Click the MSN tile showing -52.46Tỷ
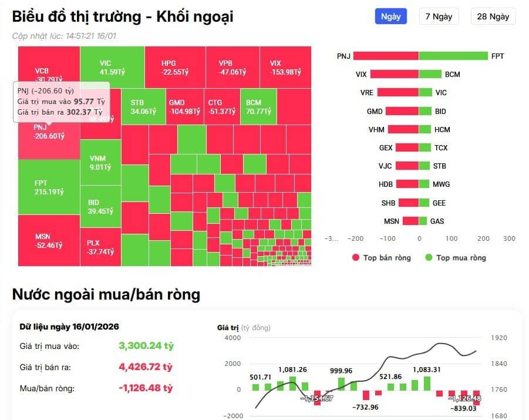The height and width of the screenshot is (420, 529). pyautogui.click(x=49, y=241)
